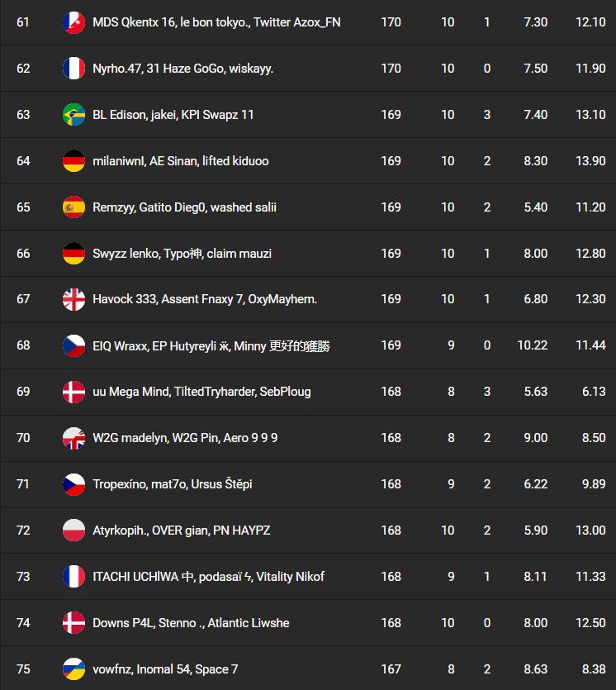Click the French flag next to Nyrho.47
Screen dimensions: 616x690
[x=74, y=69]
